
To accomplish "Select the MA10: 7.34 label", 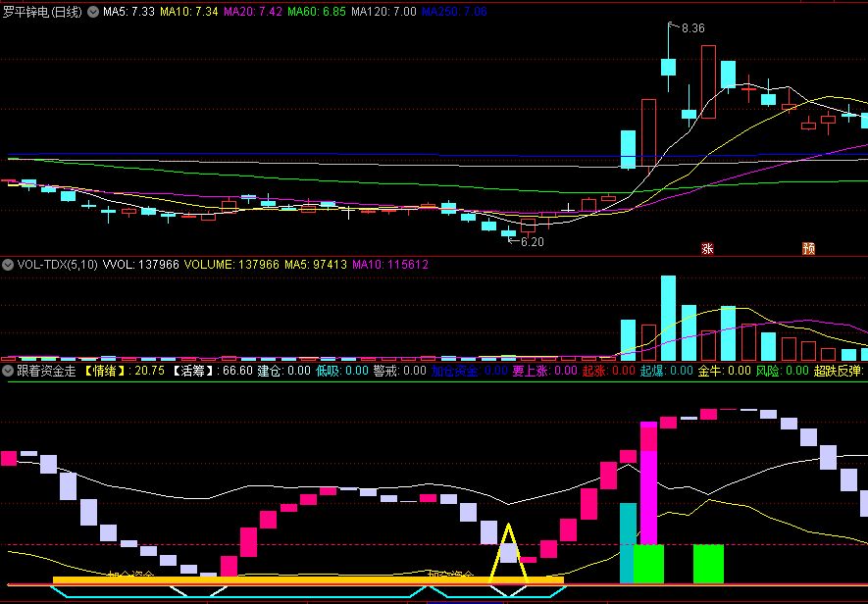I will click(188, 12).
